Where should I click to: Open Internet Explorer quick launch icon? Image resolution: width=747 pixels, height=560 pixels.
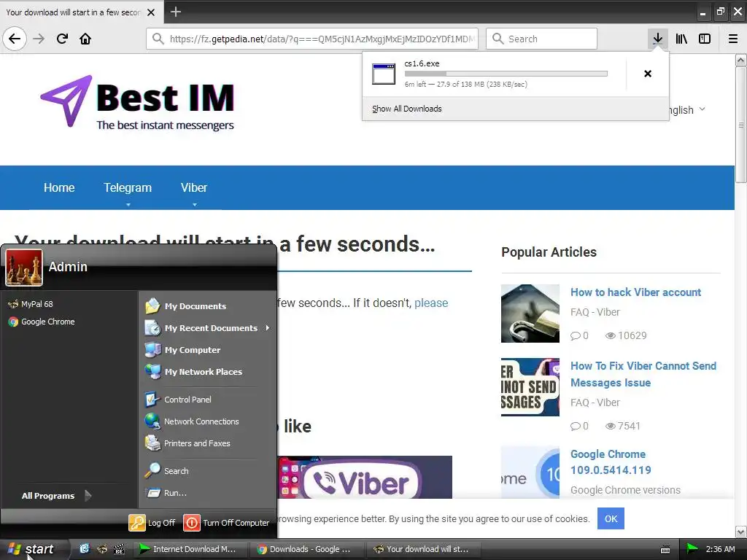85,549
